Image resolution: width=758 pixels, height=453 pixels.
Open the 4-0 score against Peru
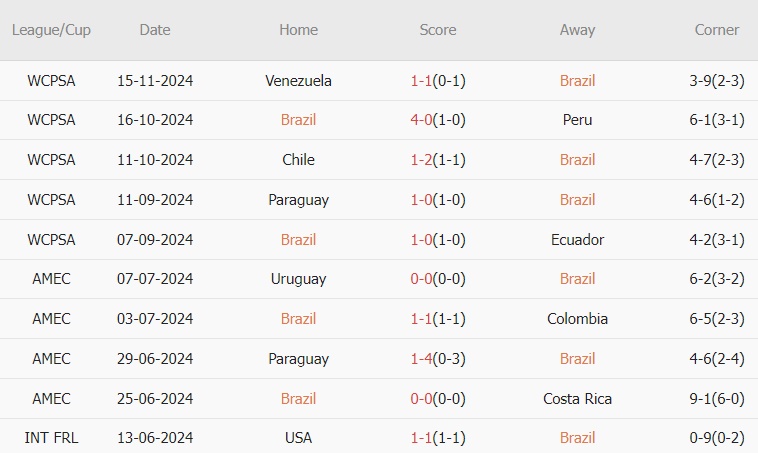pyautogui.click(x=438, y=120)
